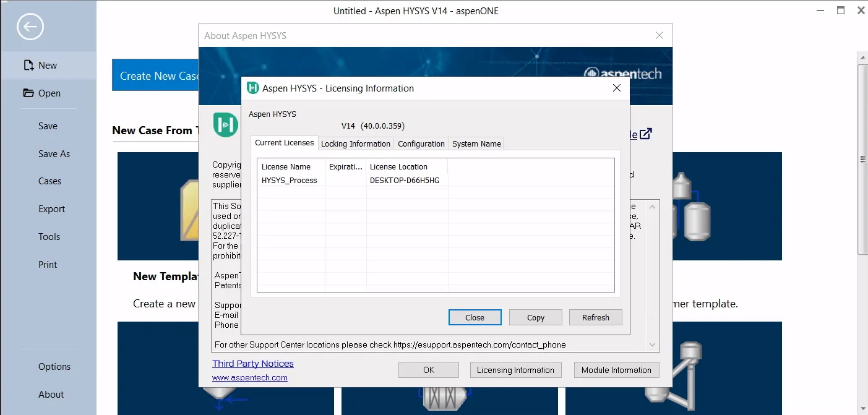
Task: Click the HYSYS logo in Licensing title bar
Action: pos(252,88)
